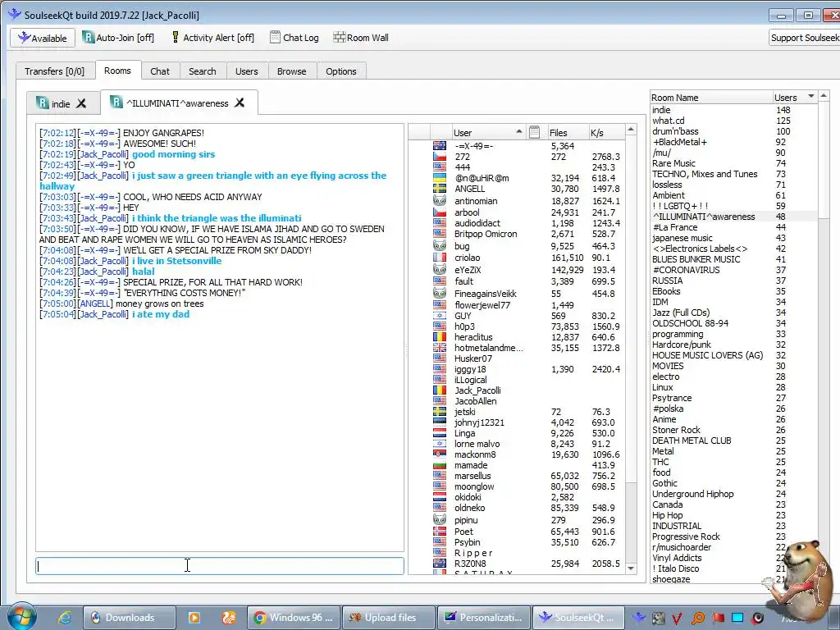Sort user list by K/s column

coord(606,132)
